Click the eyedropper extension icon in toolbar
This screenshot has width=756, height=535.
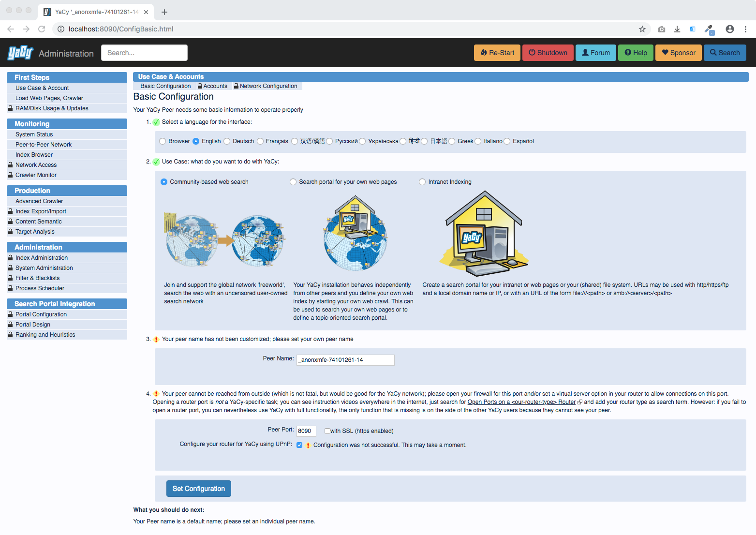[x=709, y=29]
